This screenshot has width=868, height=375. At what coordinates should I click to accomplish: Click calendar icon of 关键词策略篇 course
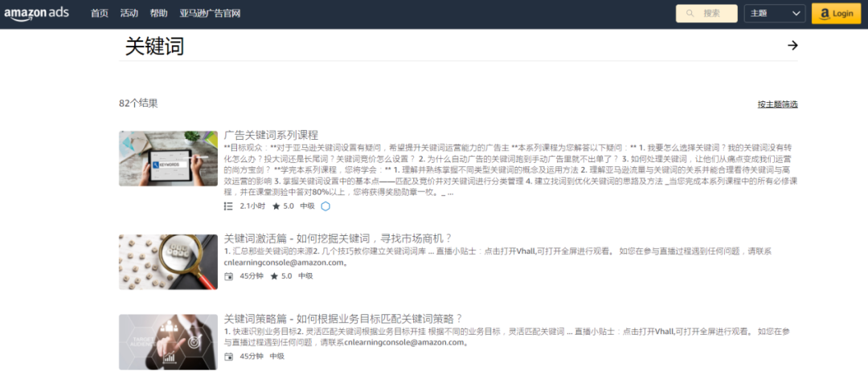click(228, 357)
